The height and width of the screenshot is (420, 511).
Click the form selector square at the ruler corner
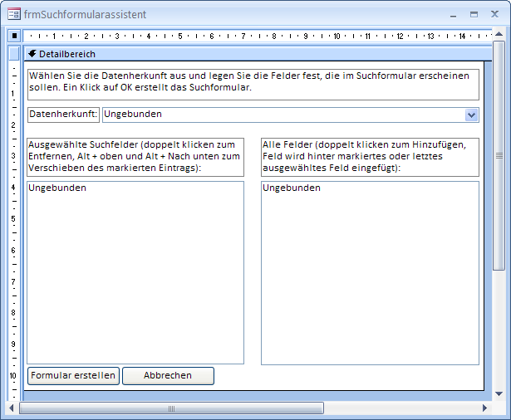coord(14,36)
